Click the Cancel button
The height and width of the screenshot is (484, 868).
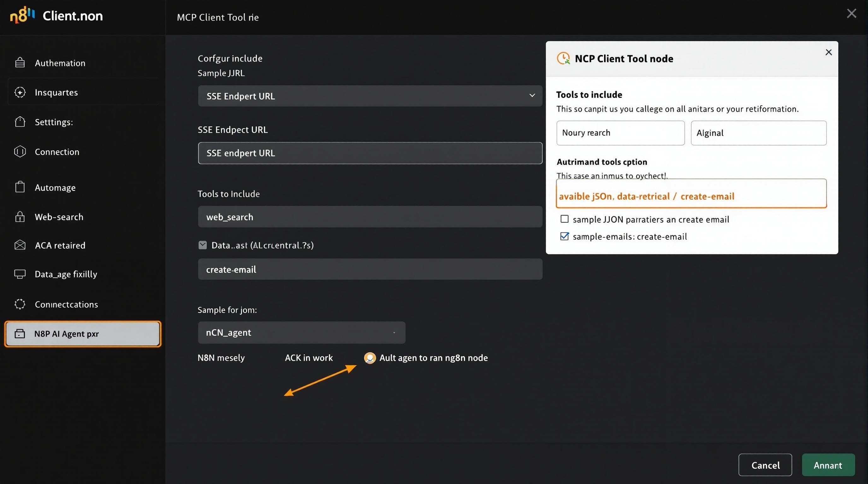click(765, 465)
